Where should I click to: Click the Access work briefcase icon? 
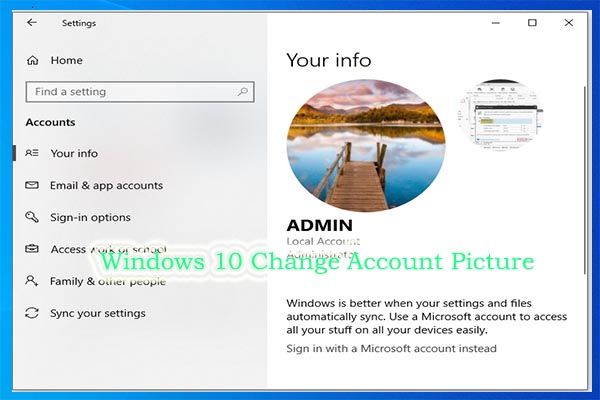click(32, 249)
